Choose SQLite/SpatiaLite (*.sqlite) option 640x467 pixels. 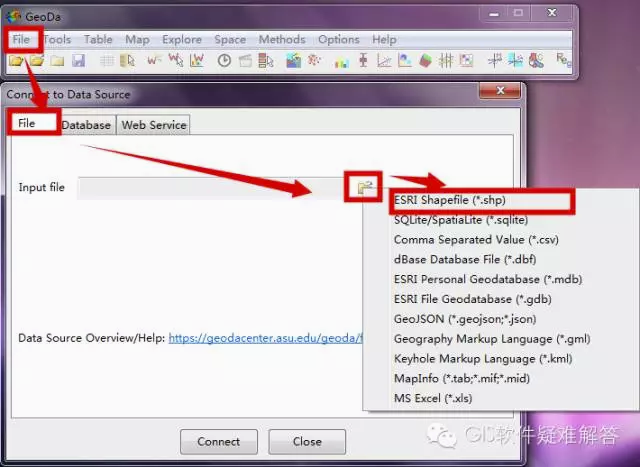461,220
